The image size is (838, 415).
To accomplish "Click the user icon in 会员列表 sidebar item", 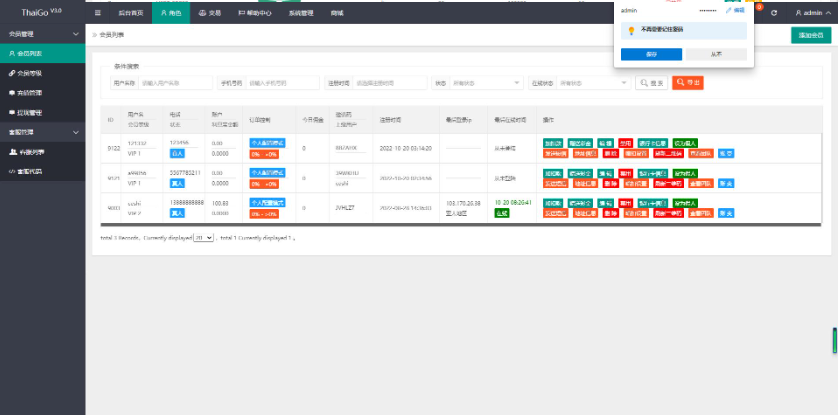I will [x=12, y=53].
